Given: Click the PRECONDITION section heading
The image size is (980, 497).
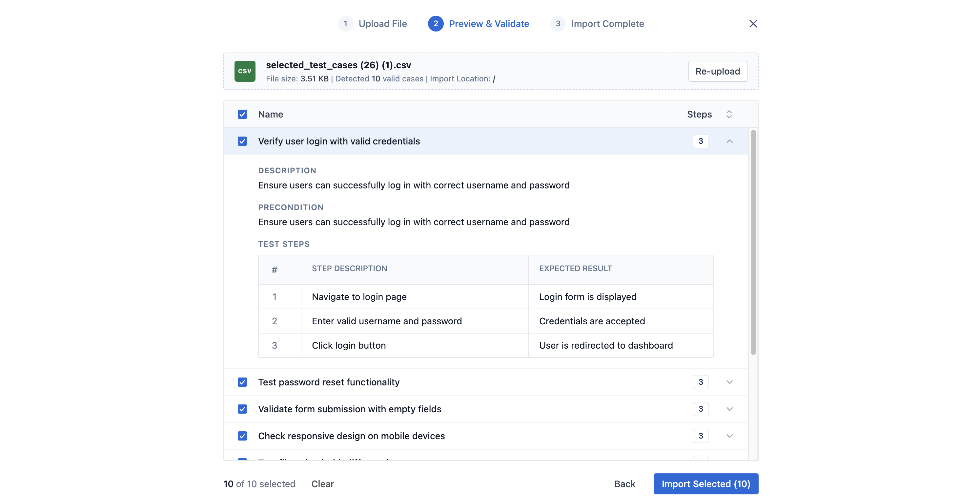Looking at the screenshot, I should point(291,207).
